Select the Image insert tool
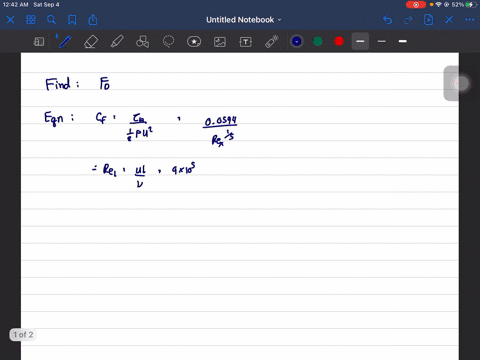The width and height of the screenshot is (480, 360). pyautogui.click(x=220, y=42)
